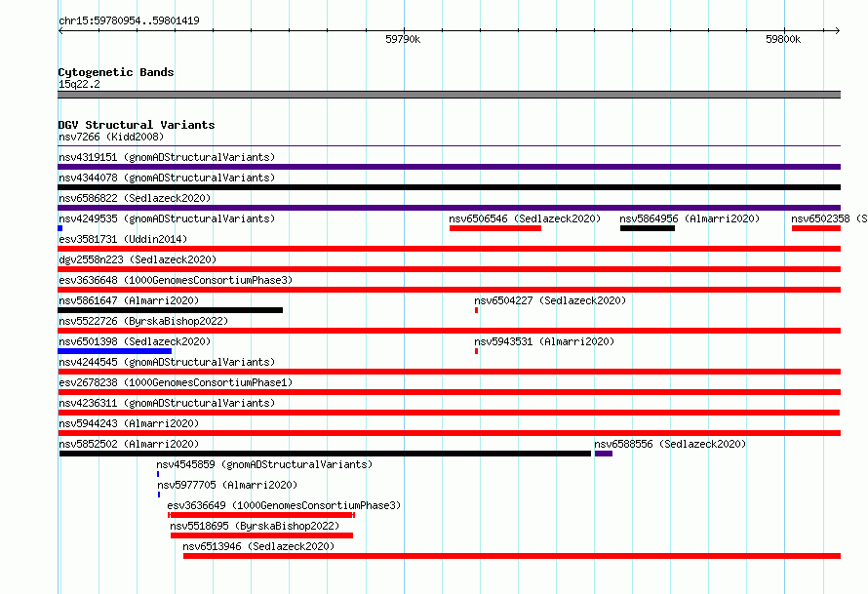The height and width of the screenshot is (594, 868).
Task: Click the red esv2678238 variant bar
Action: pyautogui.click(x=450, y=392)
